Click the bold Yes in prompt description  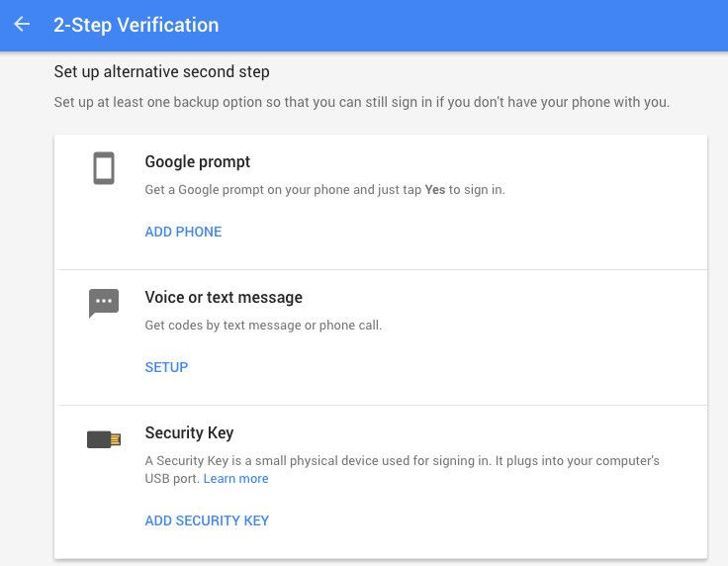tap(435, 189)
